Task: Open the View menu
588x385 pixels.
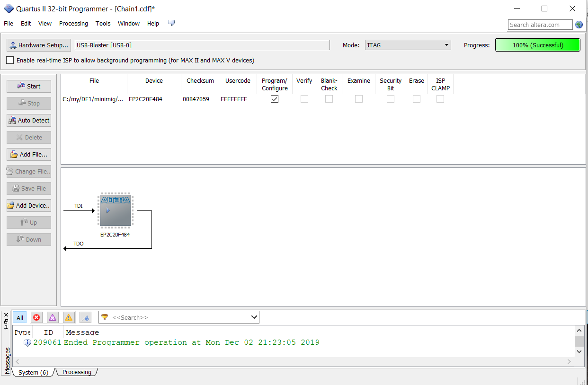Action: coord(45,23)
